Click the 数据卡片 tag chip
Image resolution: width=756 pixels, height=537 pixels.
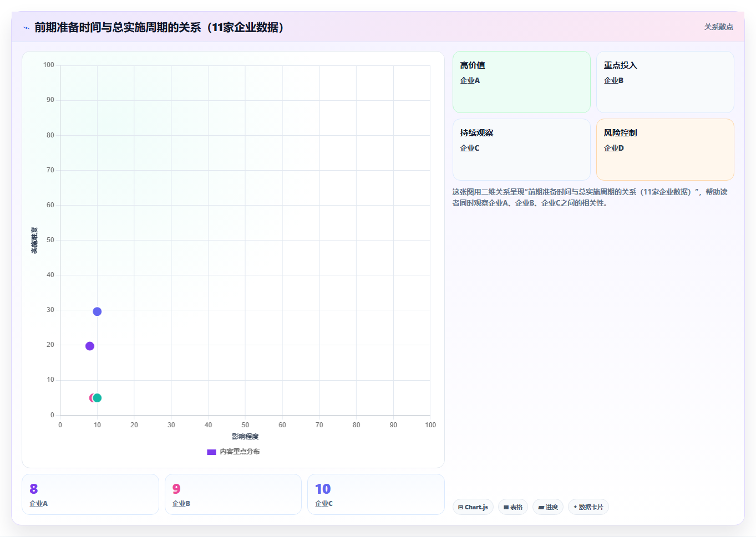(588, 507)
